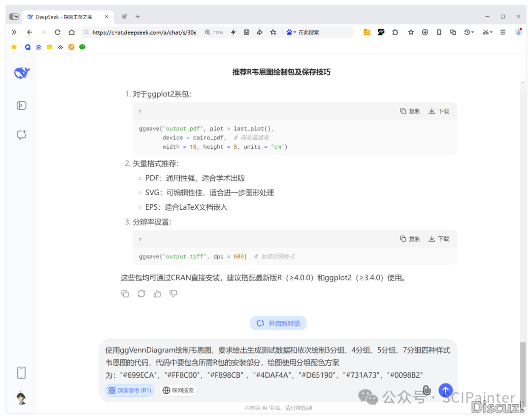532x419 pixels.
Task: Open the 115% zoom level indicator
Action: tap(214, 32)
